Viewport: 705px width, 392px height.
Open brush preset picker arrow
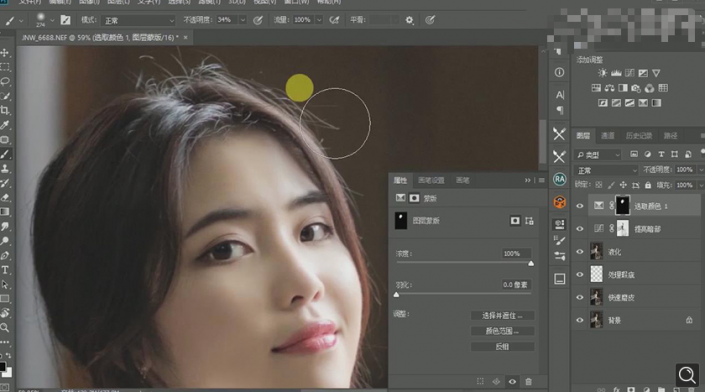(52, 20)
